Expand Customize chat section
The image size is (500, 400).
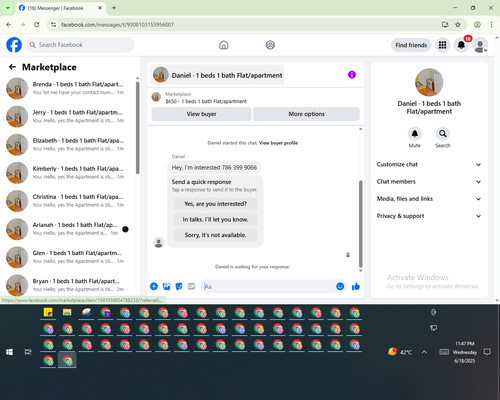pos(429,164)
